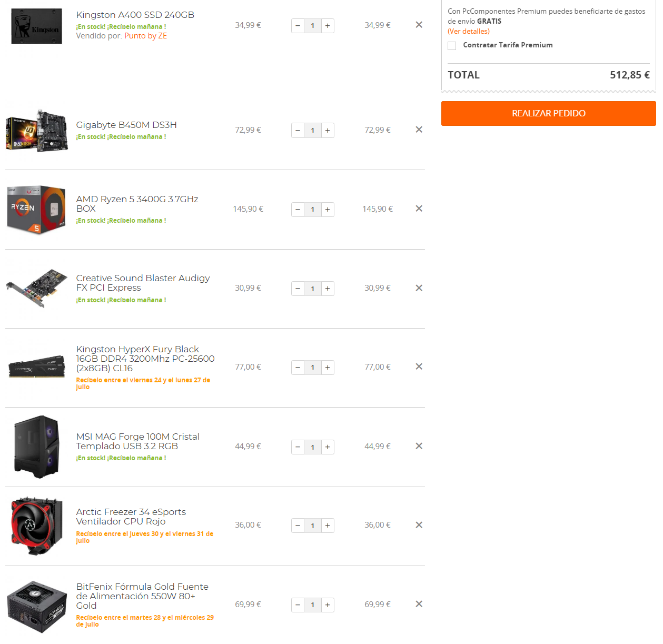Remove Creative Sound Blaster Audigy item
Screen dimensions: 663x644
[419, 288]
